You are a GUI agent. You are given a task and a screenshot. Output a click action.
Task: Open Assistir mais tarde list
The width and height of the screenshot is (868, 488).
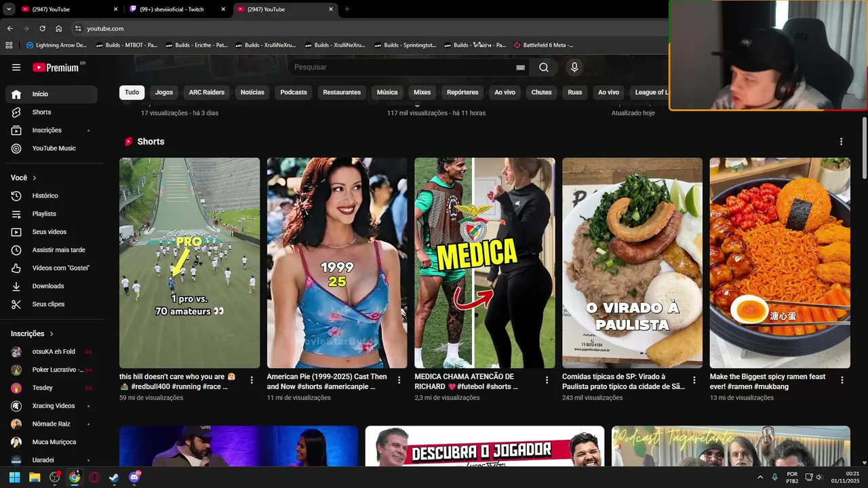point(52,250)
